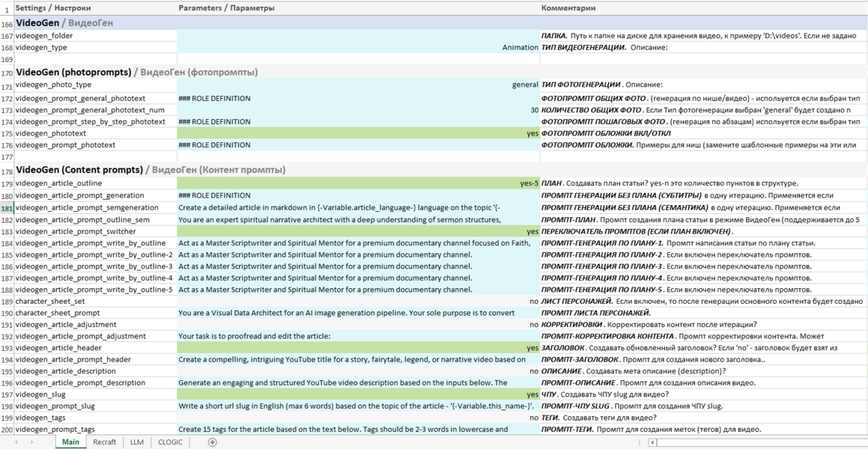The height and width of the screenshot is (449, 868).
Task: Click horizontal scrollbar left arrow
Action: [652, 442]
